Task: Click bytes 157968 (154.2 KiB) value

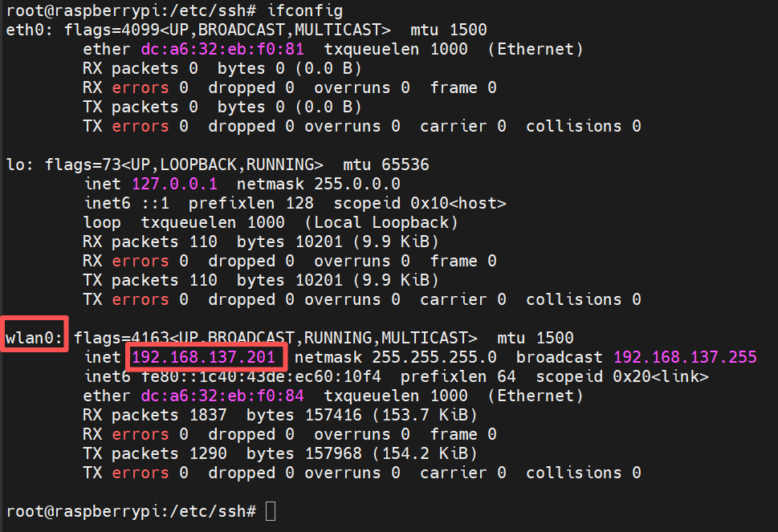Action: pyautogui.click(x=362, y=453)
